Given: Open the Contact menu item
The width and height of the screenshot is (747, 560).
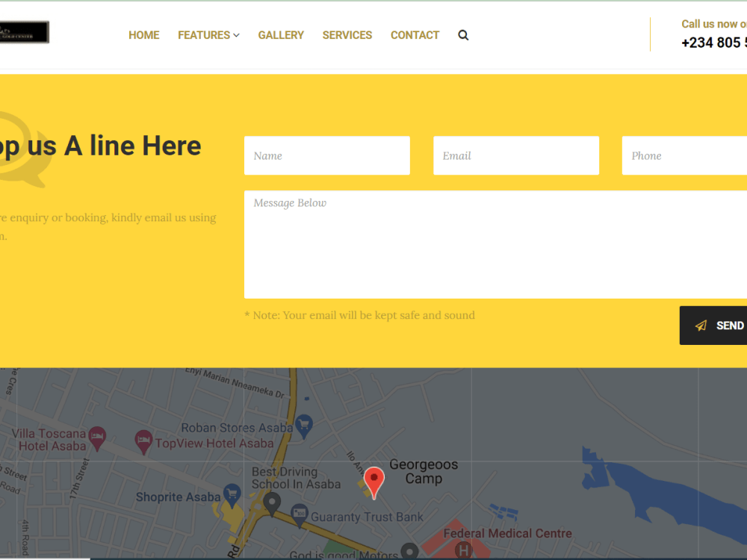Looking at the screenshot, I should tap(415, 35).
